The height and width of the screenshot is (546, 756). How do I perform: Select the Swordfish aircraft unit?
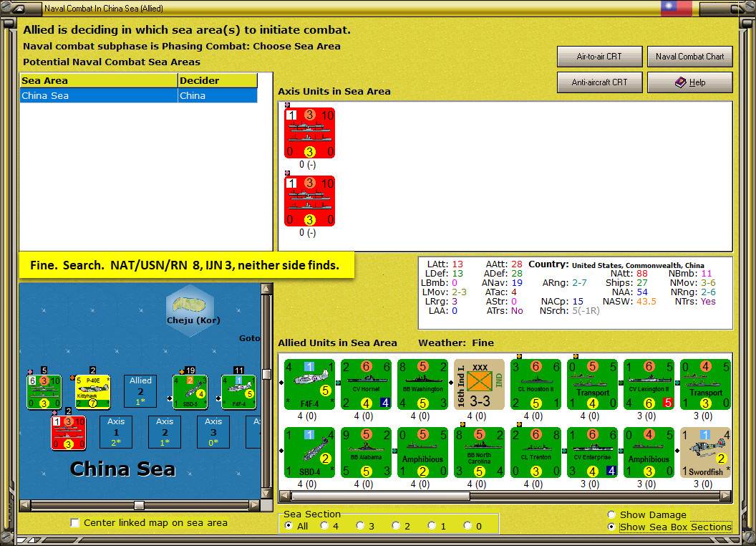[x=705, y=452]
